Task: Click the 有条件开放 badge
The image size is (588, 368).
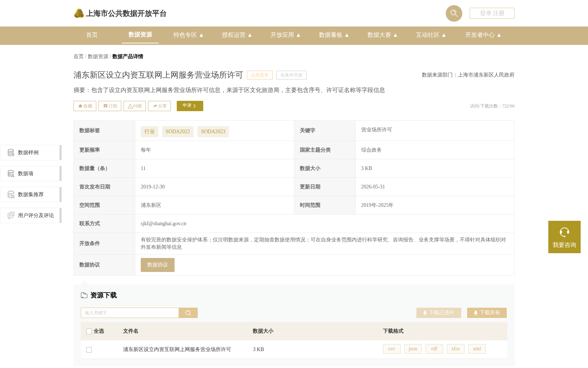Action: [291, 75]
